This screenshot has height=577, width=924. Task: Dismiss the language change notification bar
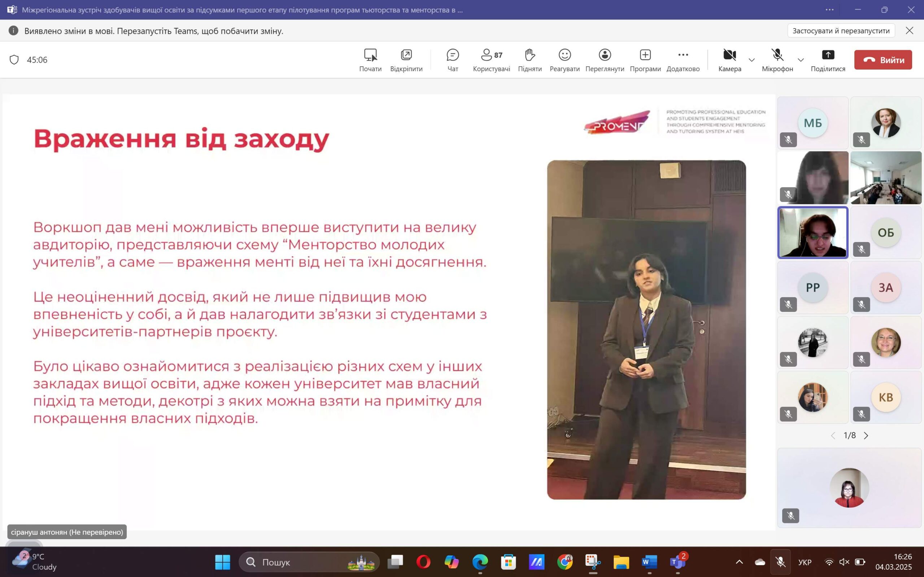tap(909, 31)
